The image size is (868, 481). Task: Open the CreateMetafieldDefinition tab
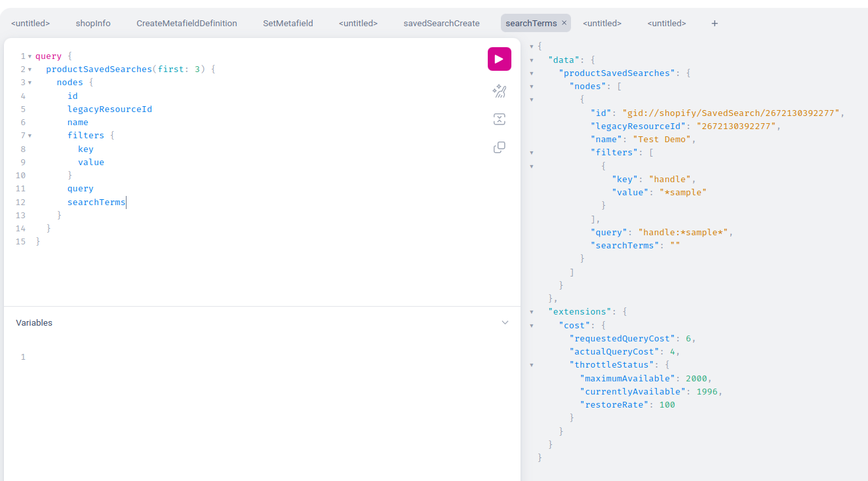click(x=187, y=24)
